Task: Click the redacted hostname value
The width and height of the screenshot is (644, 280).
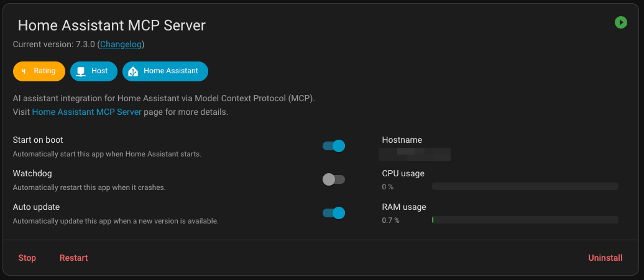Action: 415,154
